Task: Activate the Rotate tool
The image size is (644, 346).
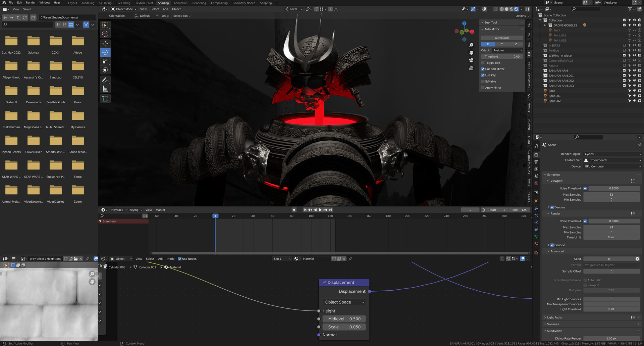Action: 105,52
